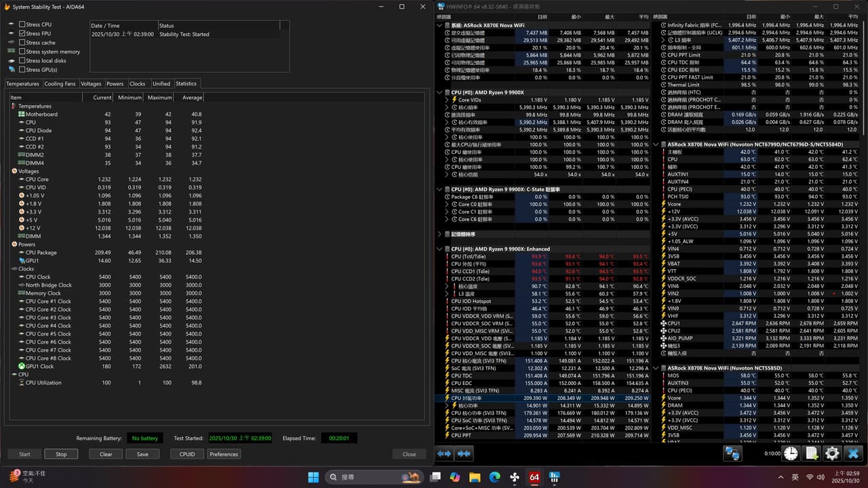The width and height of the screenshot is (868, 488).
Task: Save the stability test results
Action: click(142, 454)
